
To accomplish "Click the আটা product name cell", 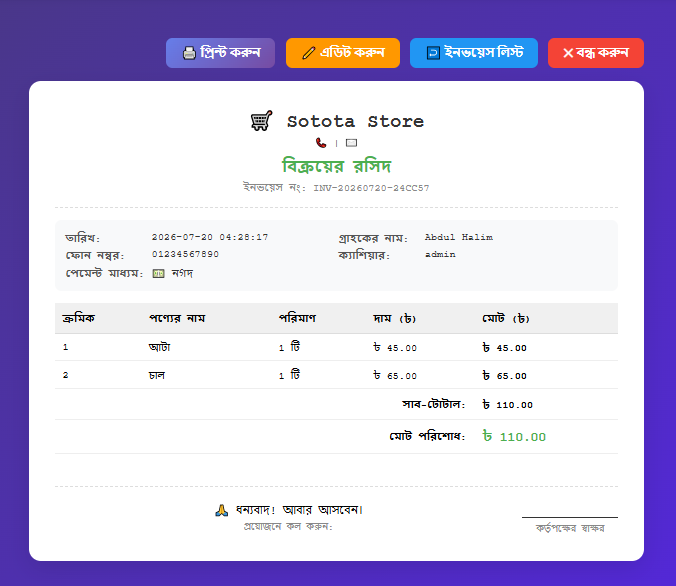I will (160, 347).
